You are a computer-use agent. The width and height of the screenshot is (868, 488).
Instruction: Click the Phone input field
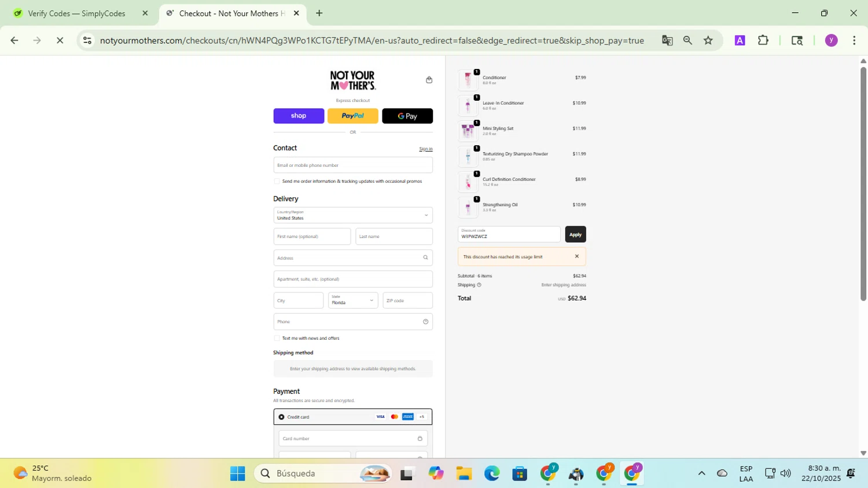pos(353,322)
